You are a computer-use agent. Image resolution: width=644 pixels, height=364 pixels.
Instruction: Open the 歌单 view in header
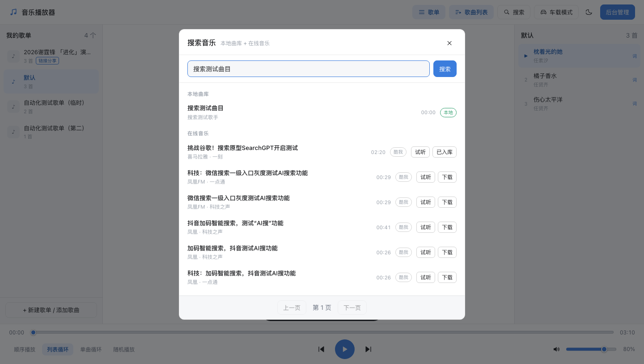pos(429,12)
